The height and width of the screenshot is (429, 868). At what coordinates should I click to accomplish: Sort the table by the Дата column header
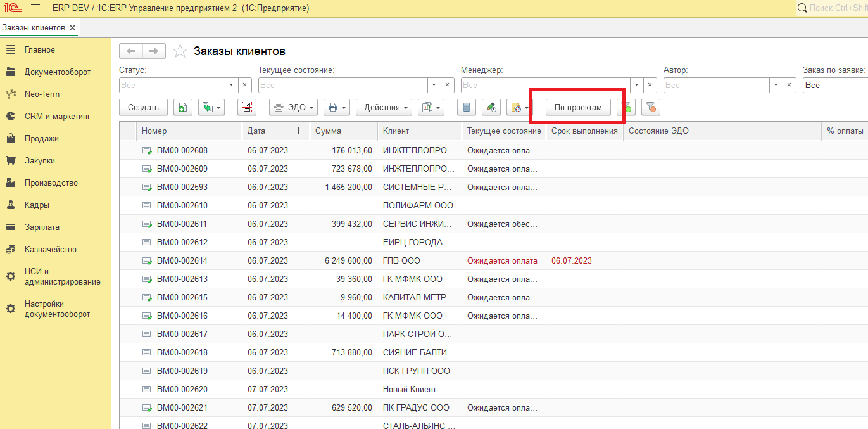(x=274, y=131)
